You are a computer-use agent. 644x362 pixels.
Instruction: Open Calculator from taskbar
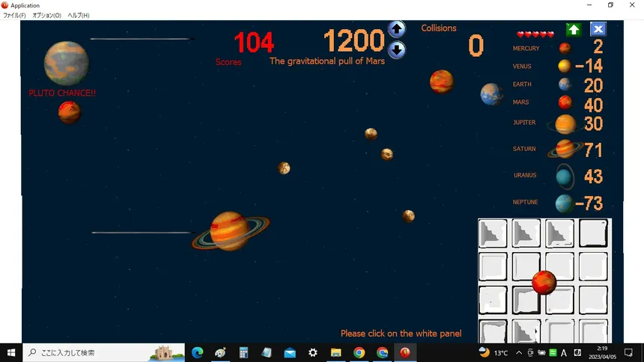(x=243, y=352)
